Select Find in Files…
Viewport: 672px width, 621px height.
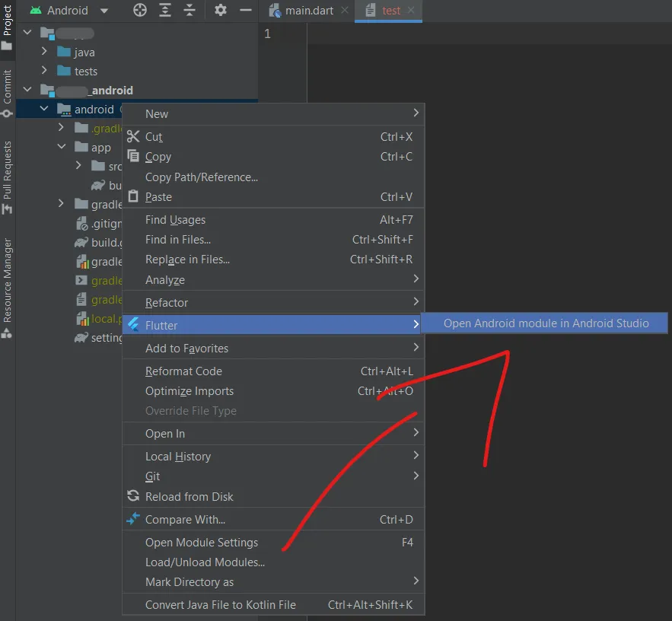[273, 239]
